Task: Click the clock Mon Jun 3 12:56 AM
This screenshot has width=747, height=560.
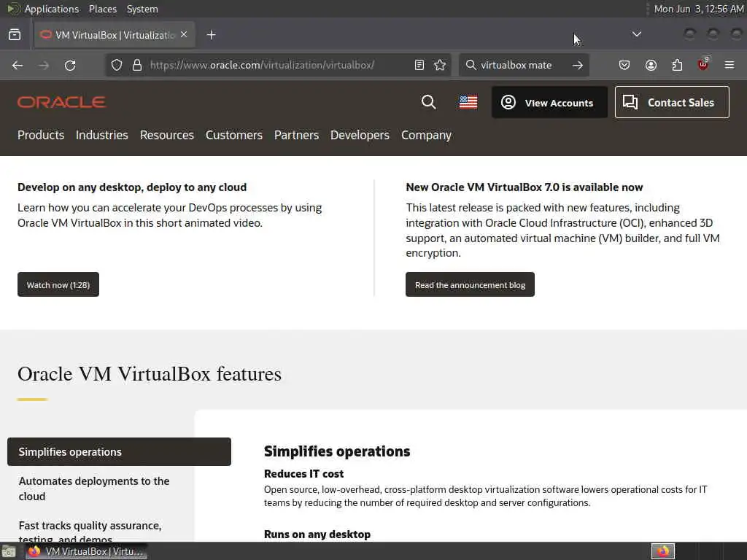Action: point(698,9)
